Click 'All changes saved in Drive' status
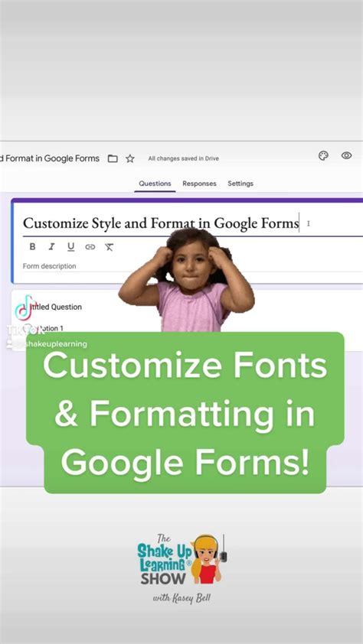Image resolution: width=363 pixels, height=644 pixels. click(x=183, y=158)
